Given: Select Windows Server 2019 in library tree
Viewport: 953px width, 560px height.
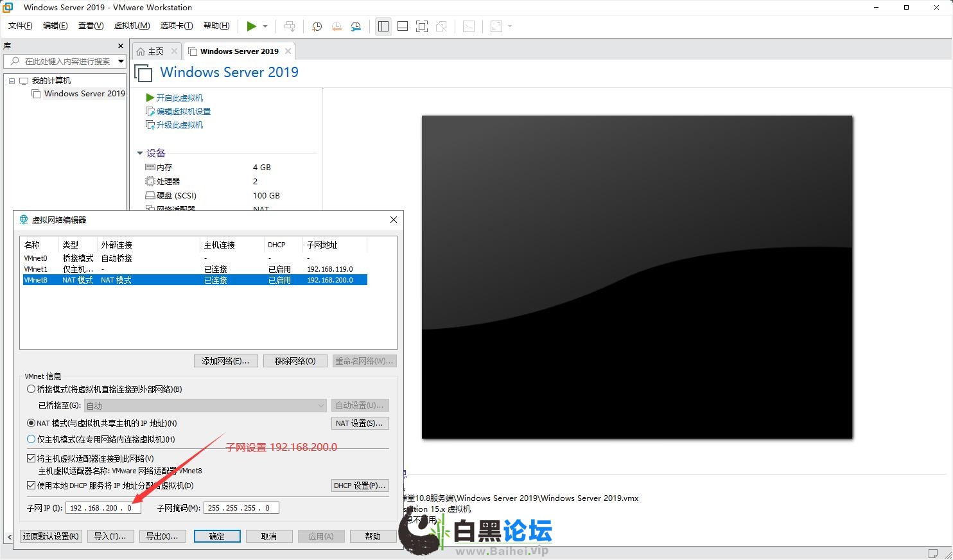Looking at the screenshot, I should click(x=84, y=94).
